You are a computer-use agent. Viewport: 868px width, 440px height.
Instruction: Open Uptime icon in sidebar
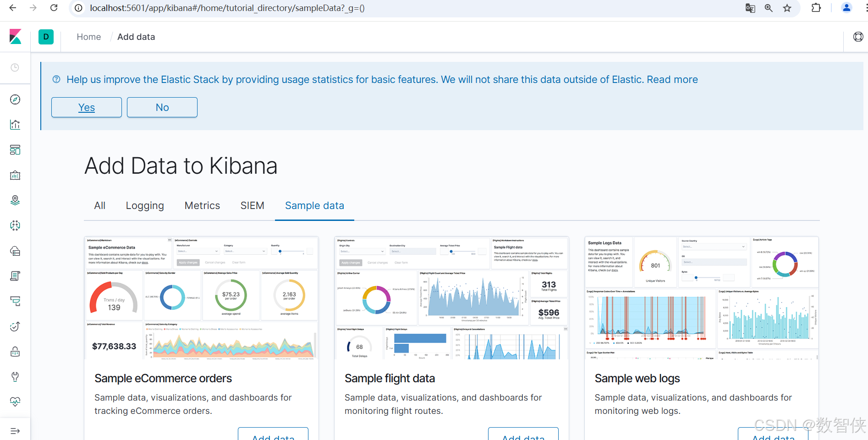(15, 326)
